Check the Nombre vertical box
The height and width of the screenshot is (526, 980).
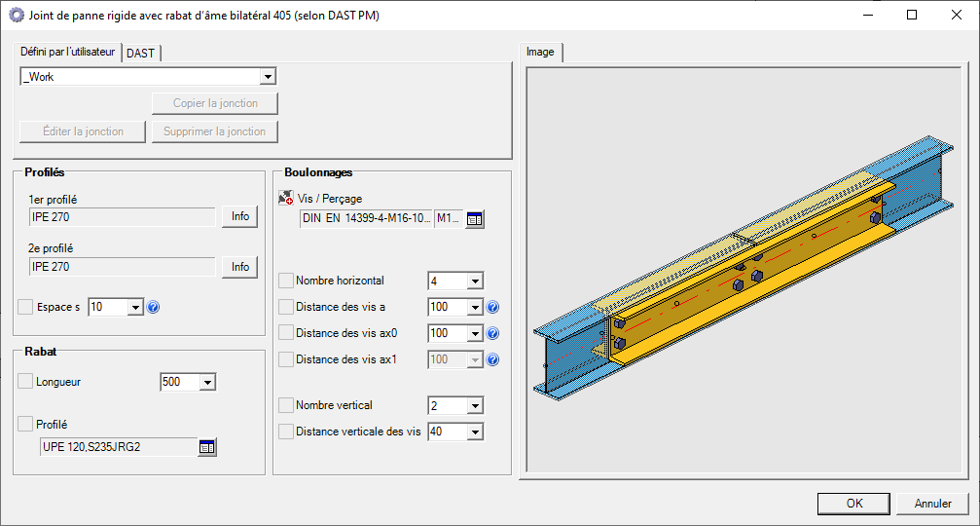pos(286,405)
